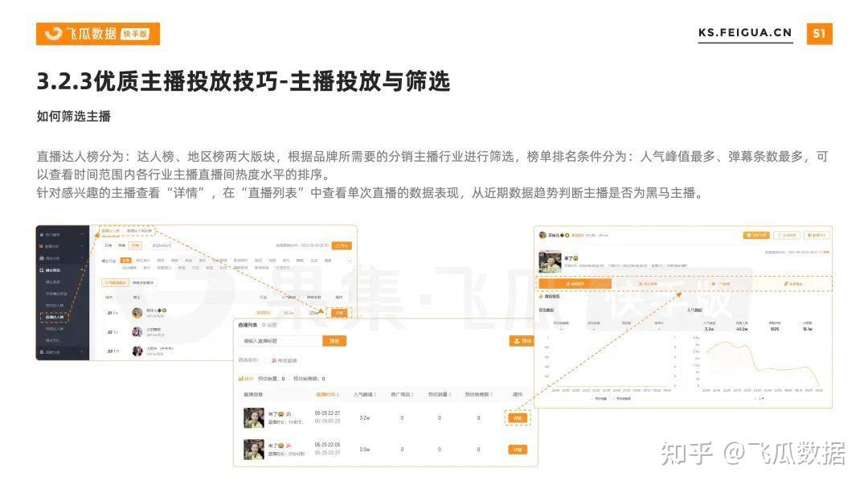Click 详情 for the first live stream
868x489 pixels.
click(x=518, y=417)
